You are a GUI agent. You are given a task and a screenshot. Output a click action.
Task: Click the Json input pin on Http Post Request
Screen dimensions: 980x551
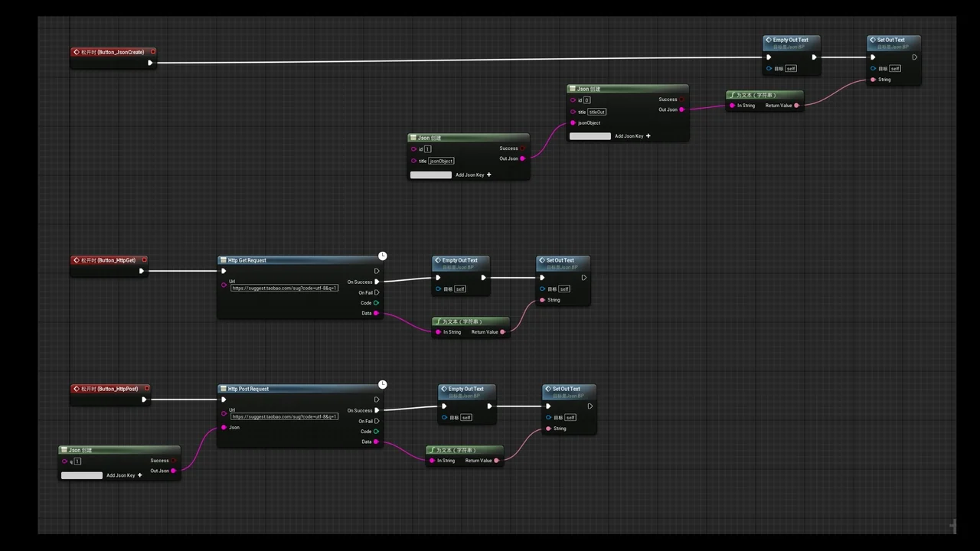224,427
